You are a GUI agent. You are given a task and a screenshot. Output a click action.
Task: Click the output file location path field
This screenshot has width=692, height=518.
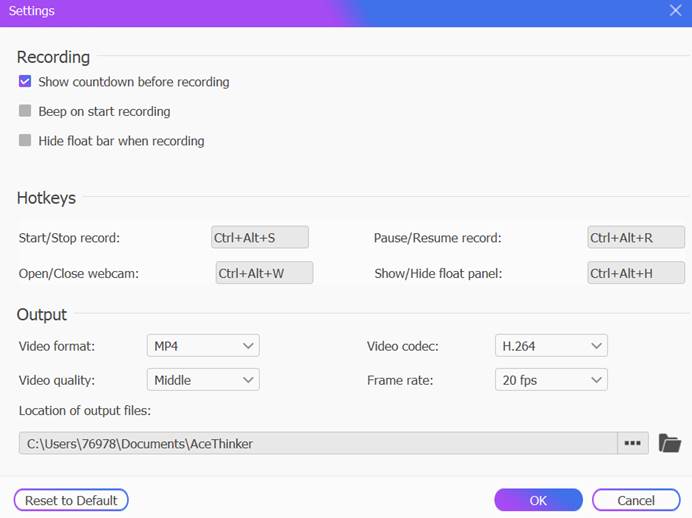click(318, 443)
